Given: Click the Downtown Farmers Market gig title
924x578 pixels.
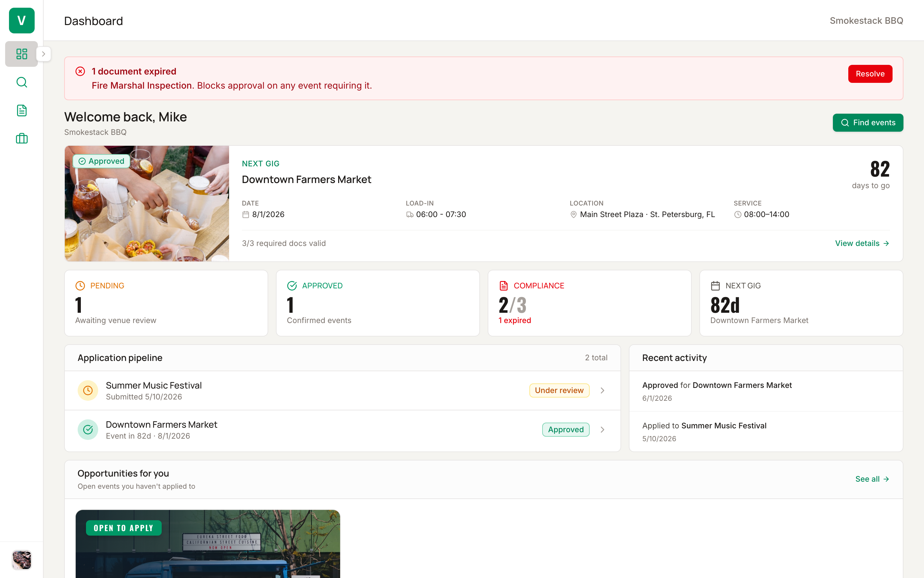Looking at the screenshot, I should coord(306,180).
